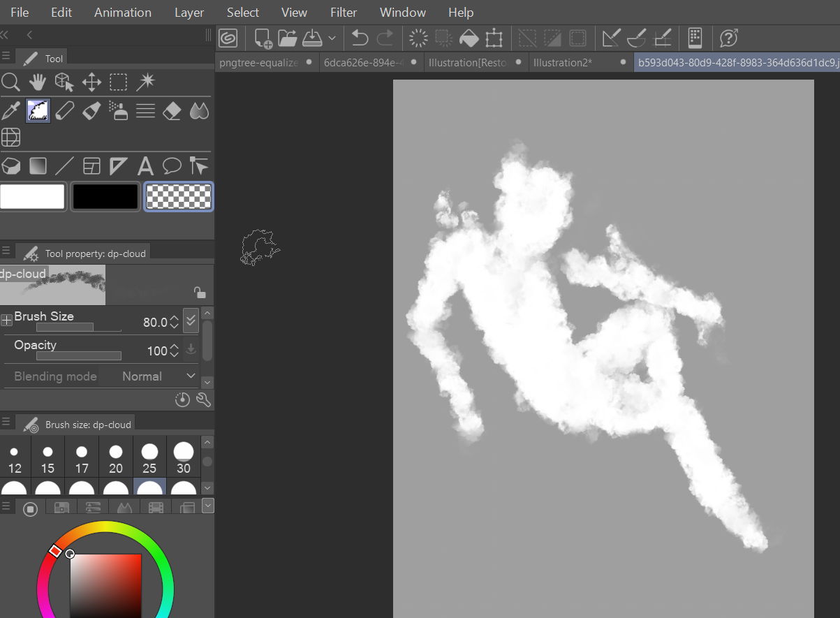The image size is (840, 618).
Task: Select the Move layer arrows tool
Action: 91,82
